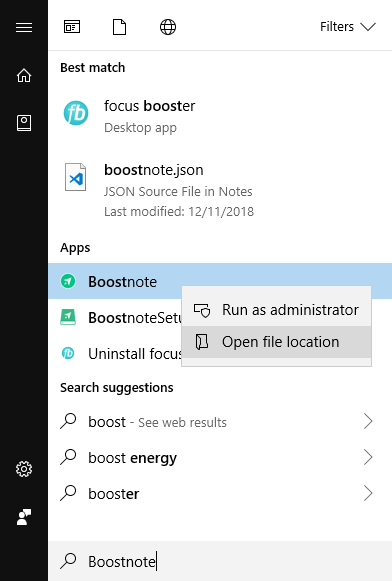Click the focus booster app icon
The height and width of the screenshot is (581, 392).
[x=76, y=113]
